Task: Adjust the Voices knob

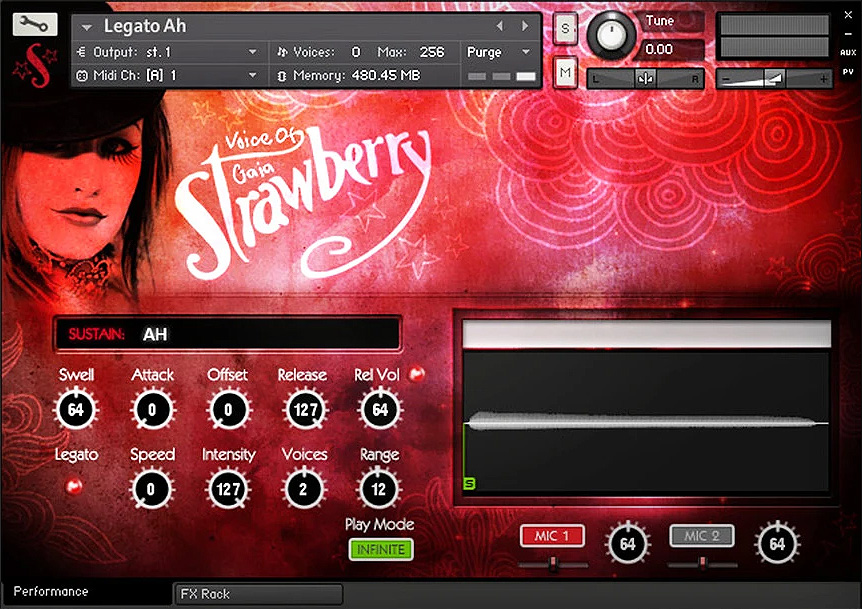Action: (x=303, y=489)
